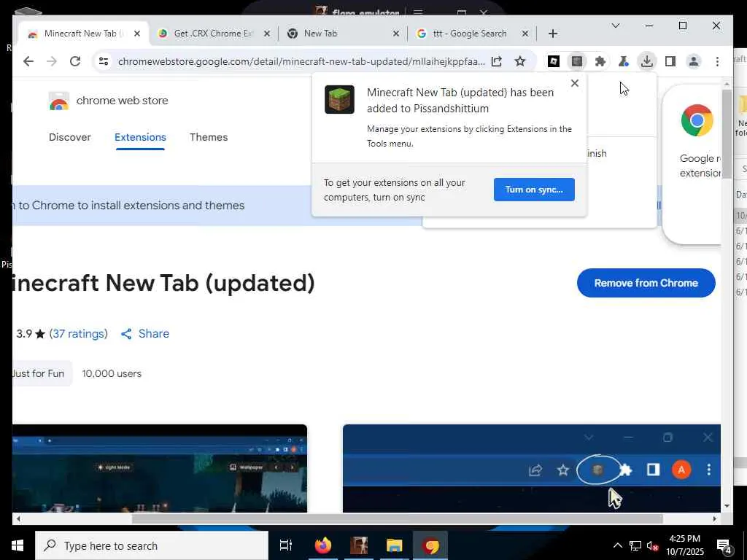Open the Chrome three-dot menu
The width and height of the screenshot is (747, 560).
718,61
